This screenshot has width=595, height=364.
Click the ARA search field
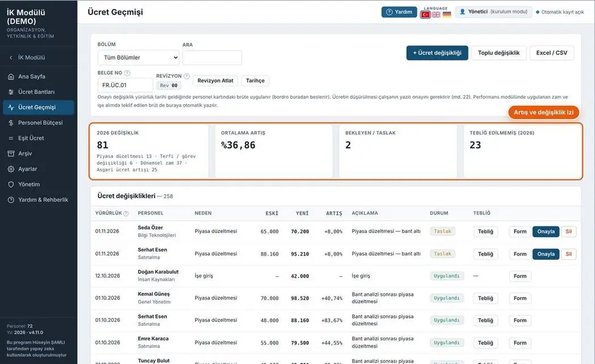click(x=212, y=58)
